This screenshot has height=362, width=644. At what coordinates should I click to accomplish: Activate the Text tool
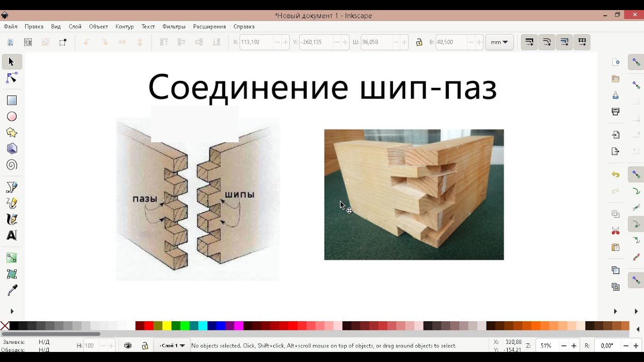pos(12,235)
